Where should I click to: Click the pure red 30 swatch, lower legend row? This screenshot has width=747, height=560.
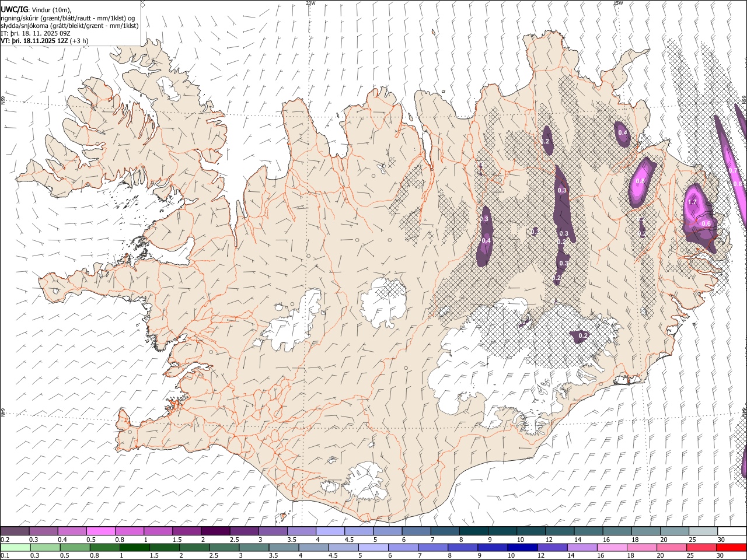(731, 547)
